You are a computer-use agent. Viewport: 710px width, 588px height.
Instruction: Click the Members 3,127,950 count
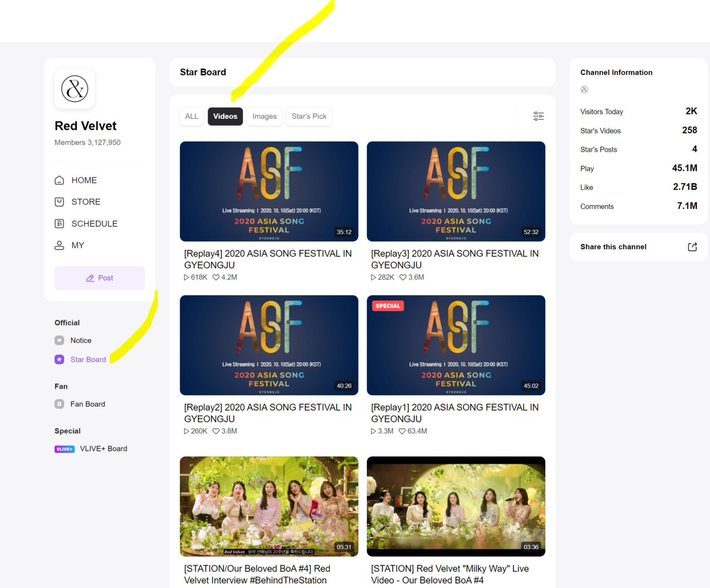point(88,143)
